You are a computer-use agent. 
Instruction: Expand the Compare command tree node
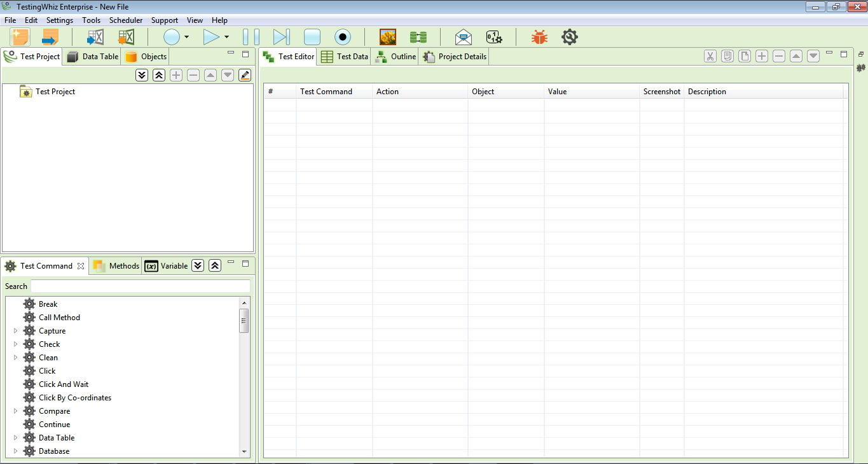point(16,411)
